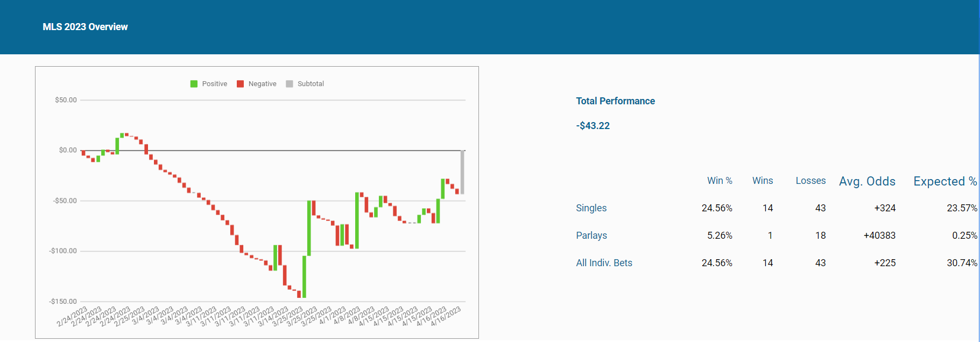Select the Negative legend label
980x342 pixels.
pos(262,84)
